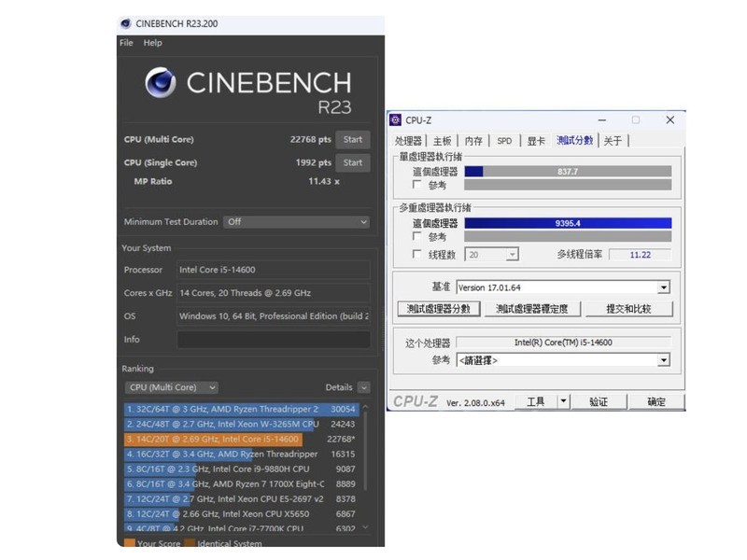This screenshot has height=560, width=747.
Task: Select the AMD Ryzen 7 1700X ranking row
Action: click(242, 483)
